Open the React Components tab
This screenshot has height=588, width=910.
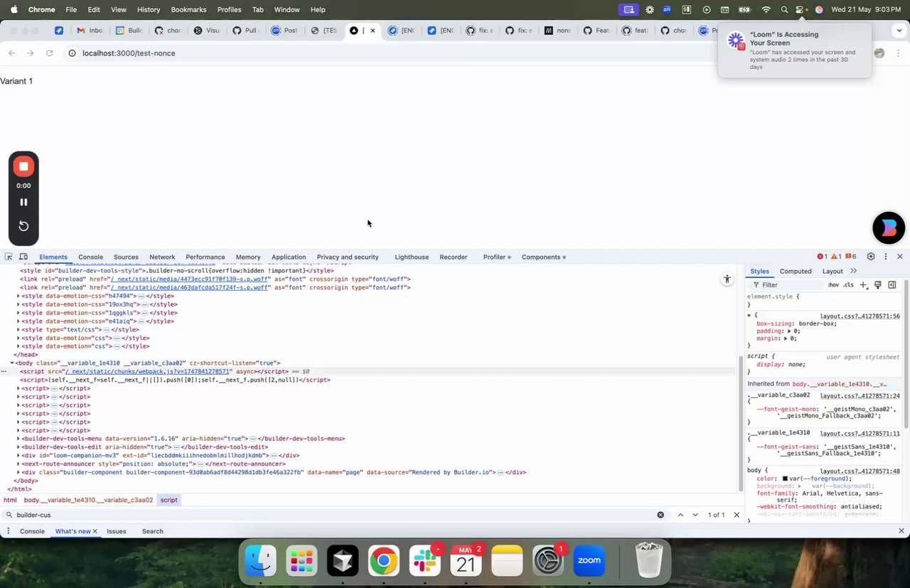coord(544,257)
